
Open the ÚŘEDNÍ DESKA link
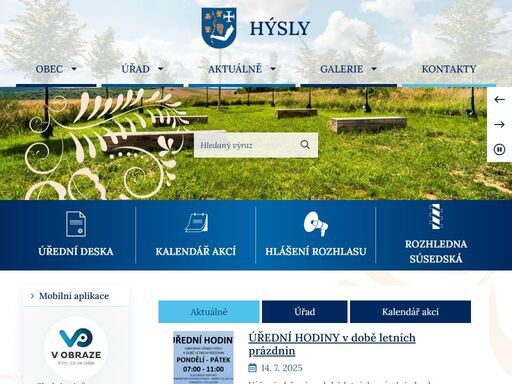coord(76,251)
